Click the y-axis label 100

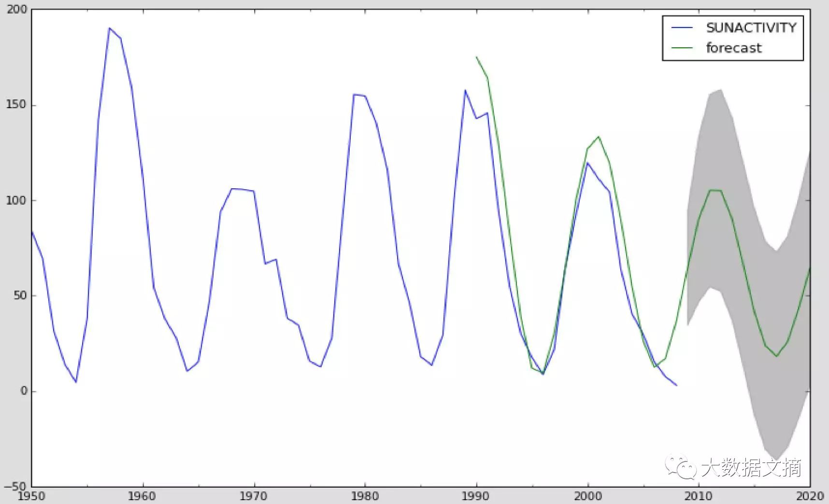coord(17,200)
